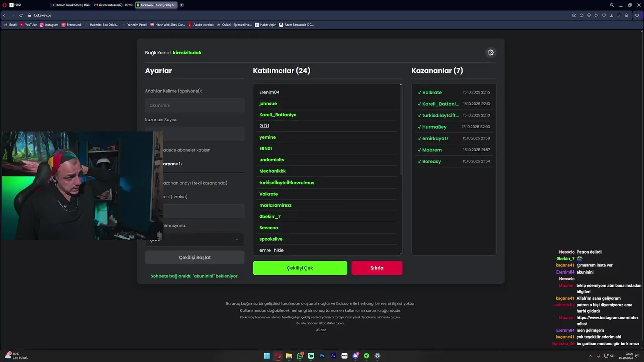Screen dimensions: 644x362
Task: Reload the kickaway.co page
Action: 21,15
